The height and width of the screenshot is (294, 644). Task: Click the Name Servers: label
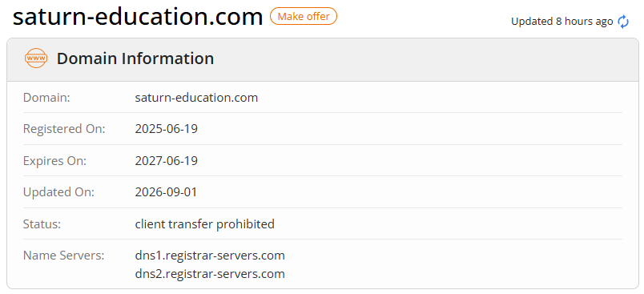(63, 256)
